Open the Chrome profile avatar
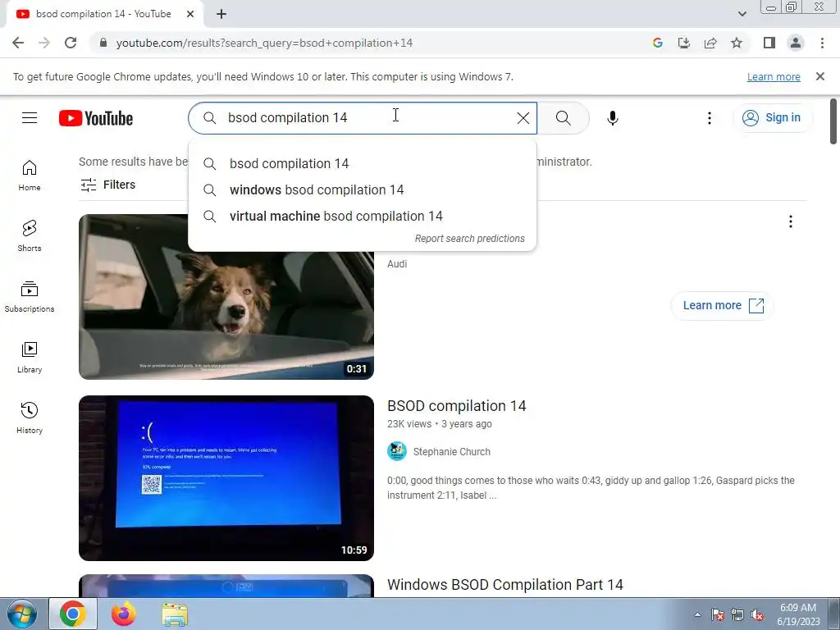840x630 pixels. coord(796,43)
